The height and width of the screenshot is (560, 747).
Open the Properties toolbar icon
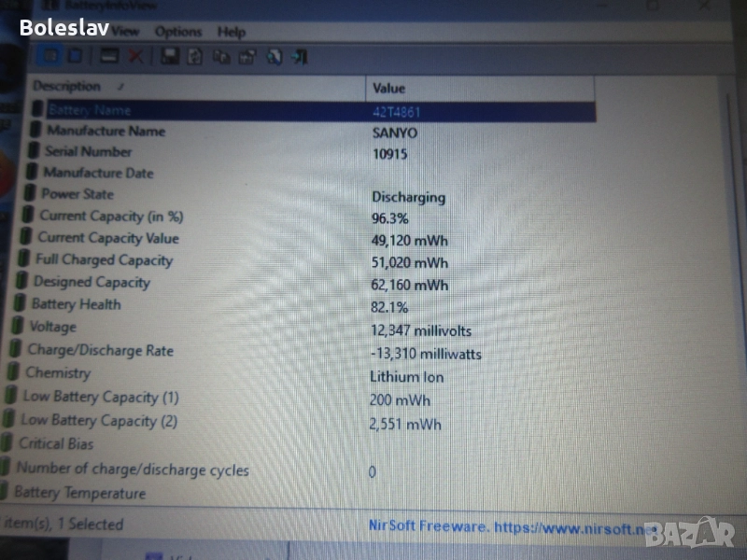tap(247, 56)
